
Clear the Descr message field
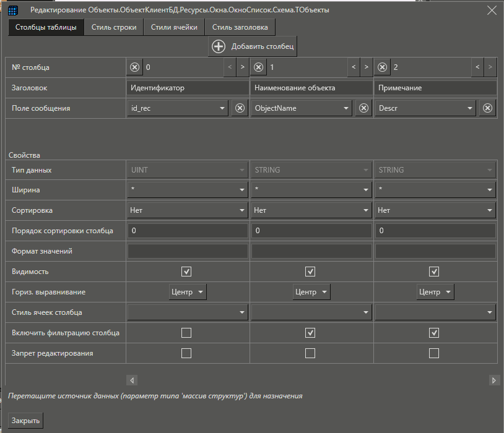pos(487,108)
